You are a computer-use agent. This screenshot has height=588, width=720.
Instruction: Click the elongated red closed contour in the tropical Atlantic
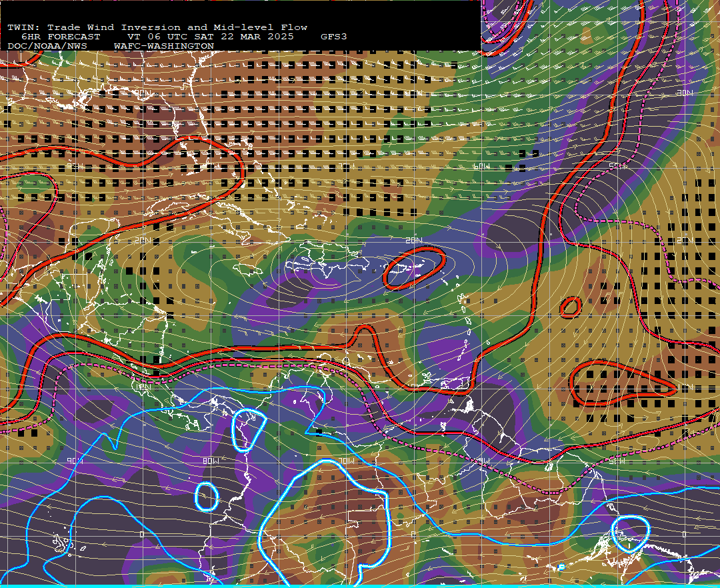coord(623,384)
